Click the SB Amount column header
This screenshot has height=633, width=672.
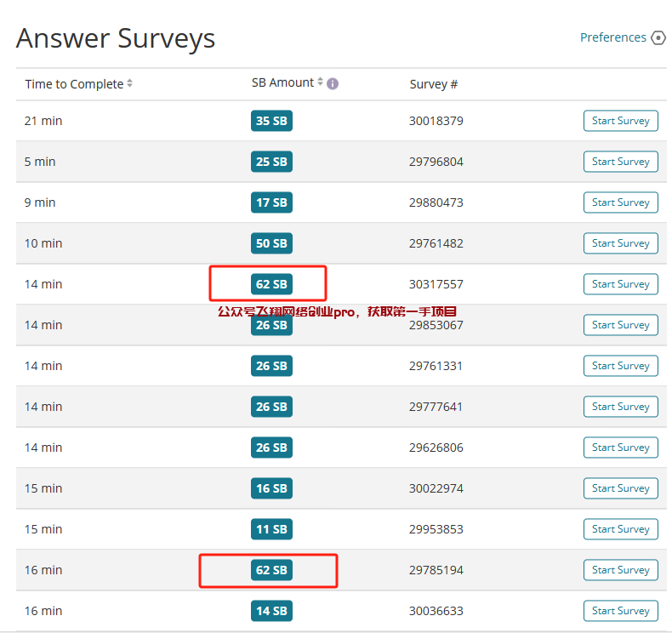[x=282, y=83]
